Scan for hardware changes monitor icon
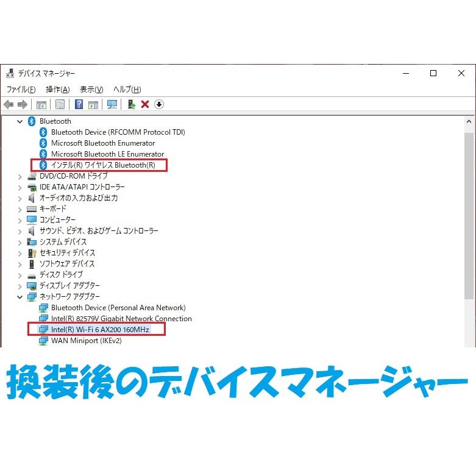Viewport: 476px width, 476px height. tap(112, 105)
